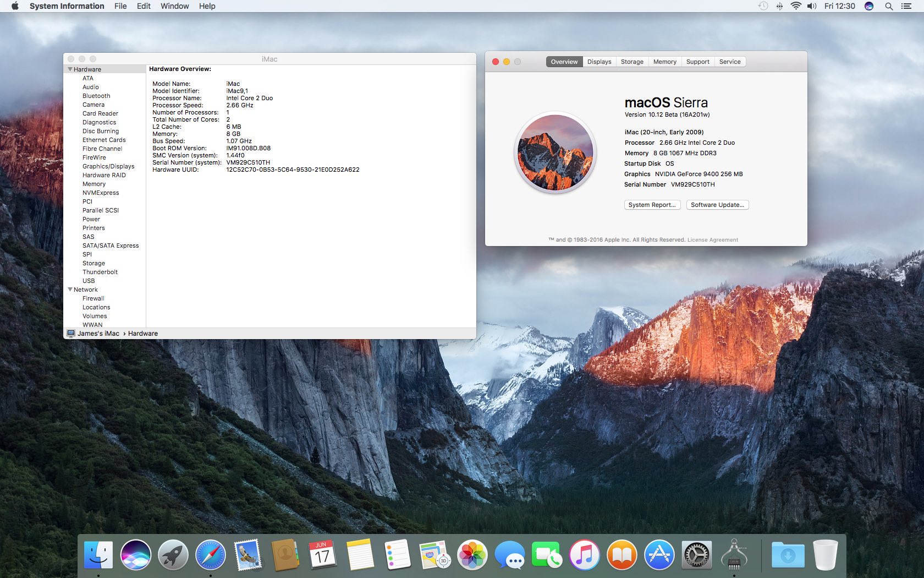Collapse the Hardware section in sidebar

coord(70,69)
